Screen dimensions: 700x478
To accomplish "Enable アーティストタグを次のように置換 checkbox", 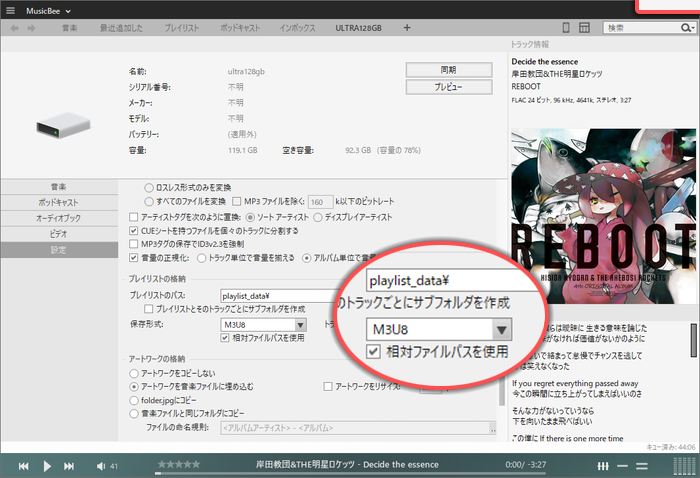I will pos(133,217).
